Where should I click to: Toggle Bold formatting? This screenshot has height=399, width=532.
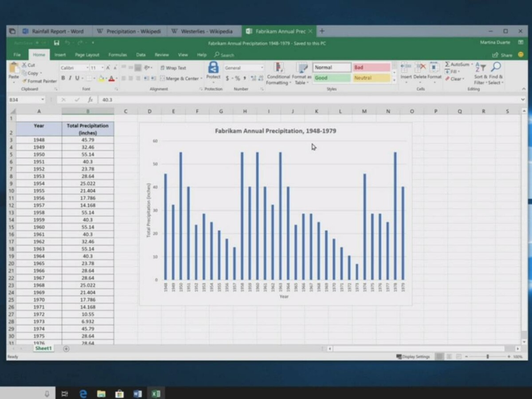pos(63,78)
